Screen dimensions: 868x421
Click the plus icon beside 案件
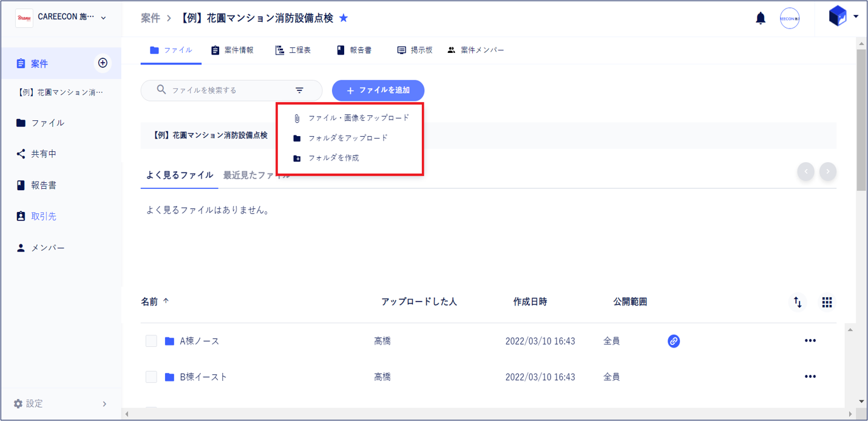click(103, 63)
